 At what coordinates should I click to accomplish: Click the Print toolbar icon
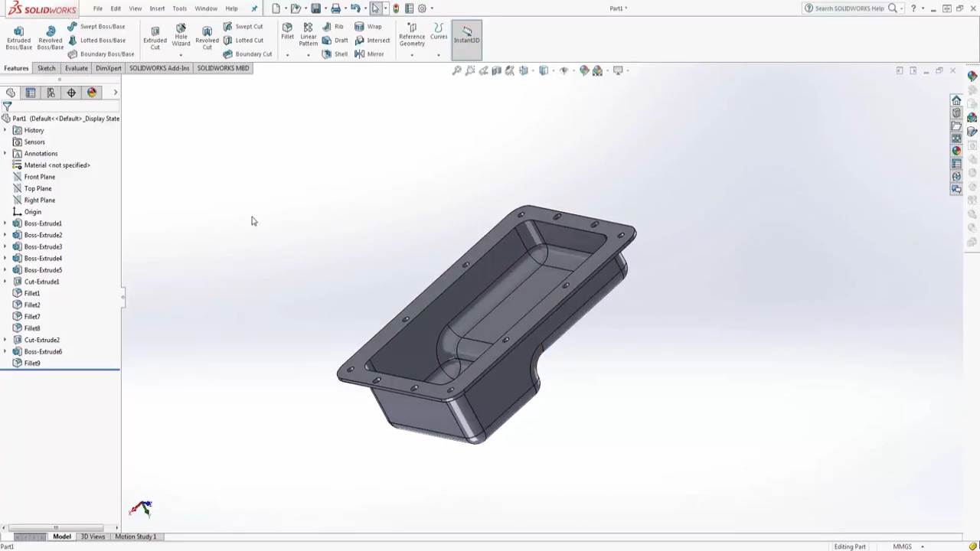pos(335,8)
